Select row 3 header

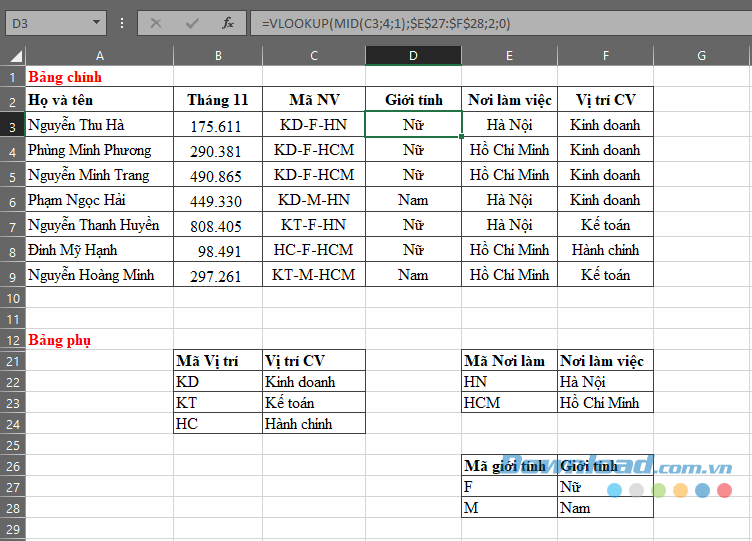point(13,126)
